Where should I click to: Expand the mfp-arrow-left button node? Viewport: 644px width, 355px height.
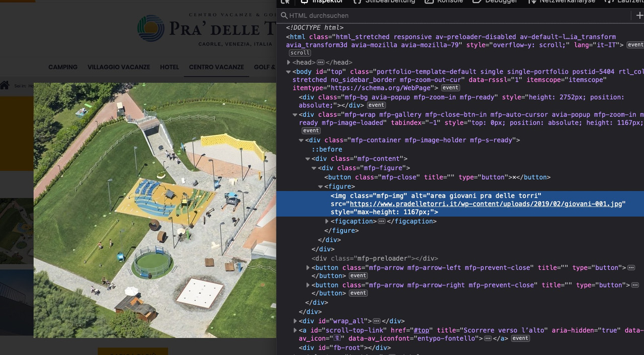click(x=308, y=268)
